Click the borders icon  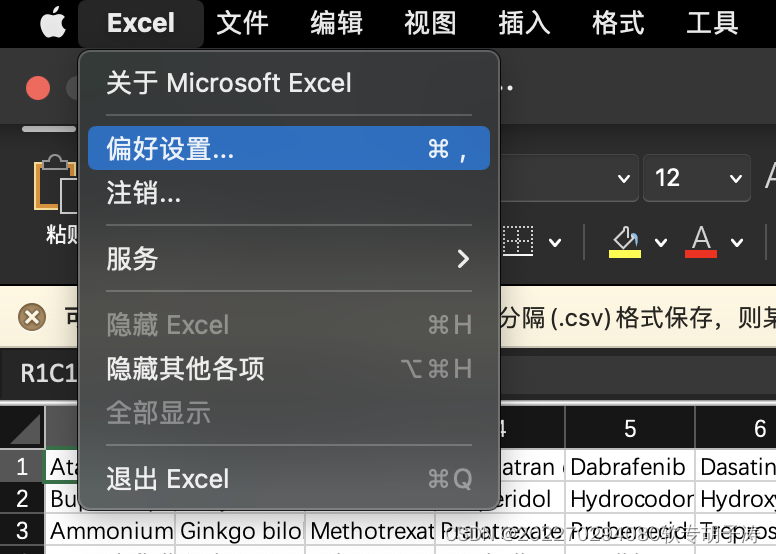pyautogui.click(x=518, y=241)
